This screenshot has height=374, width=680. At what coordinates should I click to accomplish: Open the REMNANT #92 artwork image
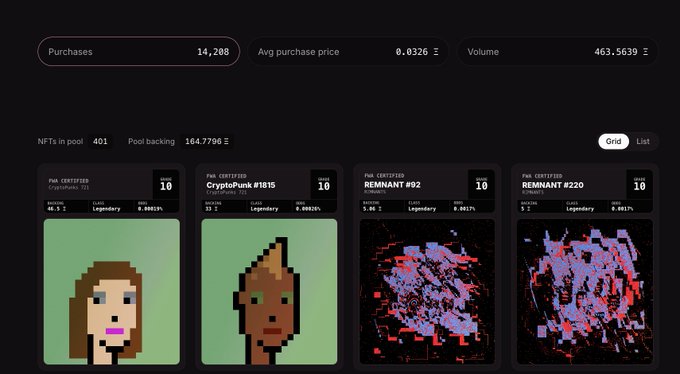[x=427, y=292]
